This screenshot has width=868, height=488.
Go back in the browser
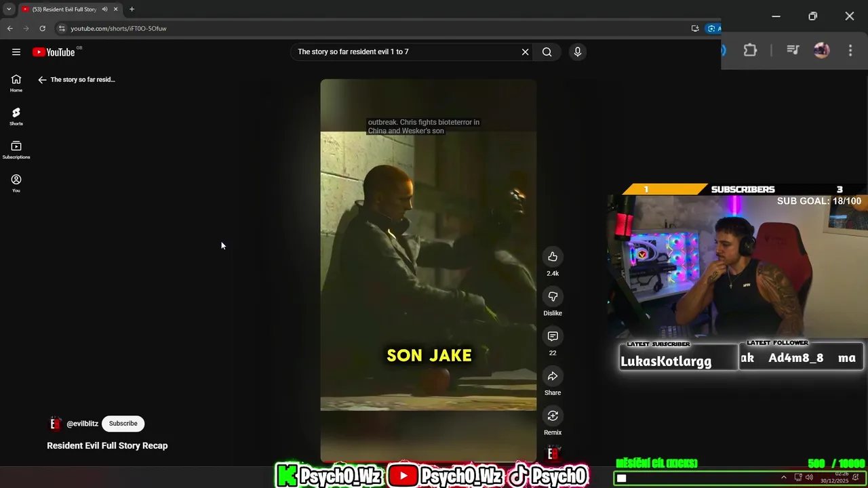[x=10, y=28]
